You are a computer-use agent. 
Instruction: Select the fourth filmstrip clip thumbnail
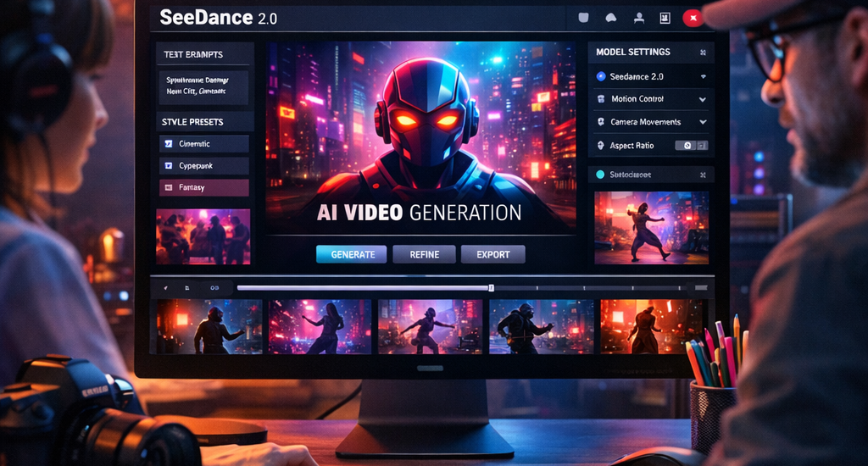click(x=542, y=326)
